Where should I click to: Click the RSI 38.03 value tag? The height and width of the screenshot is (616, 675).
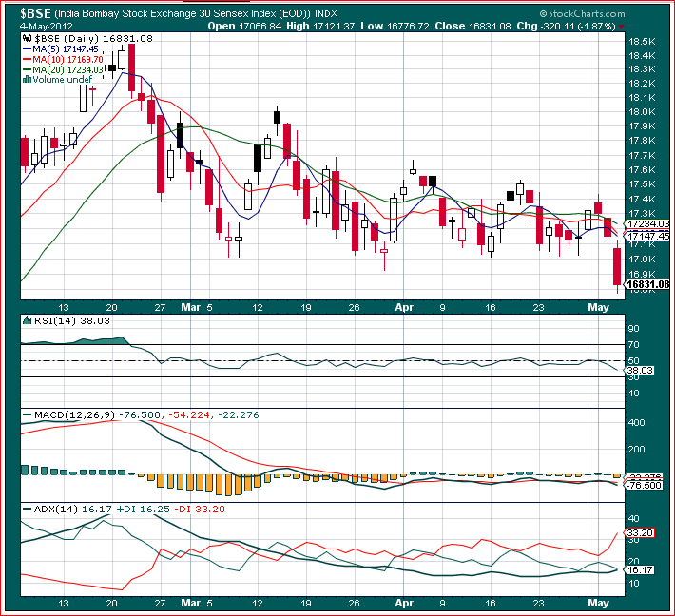(640, 370)
